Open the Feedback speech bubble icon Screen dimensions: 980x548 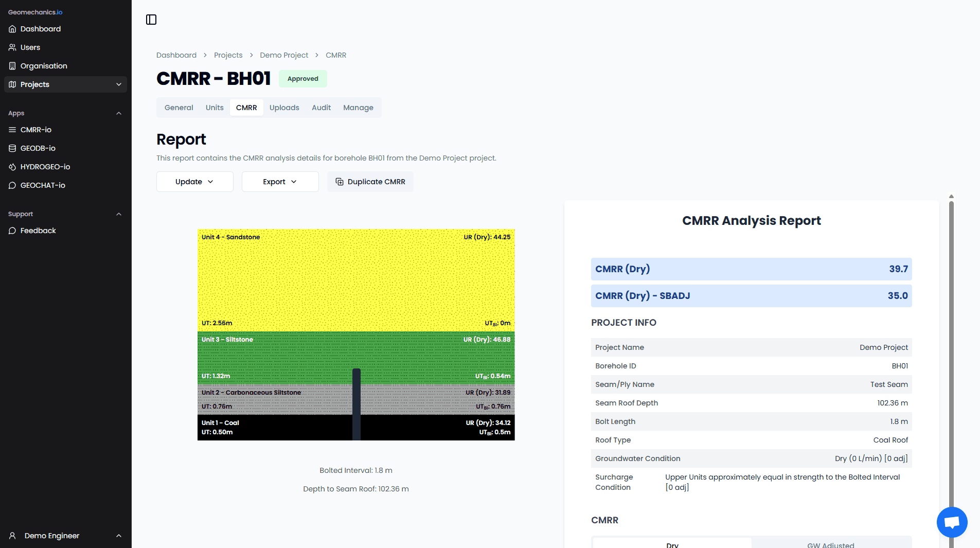click(x=12, y=231)
